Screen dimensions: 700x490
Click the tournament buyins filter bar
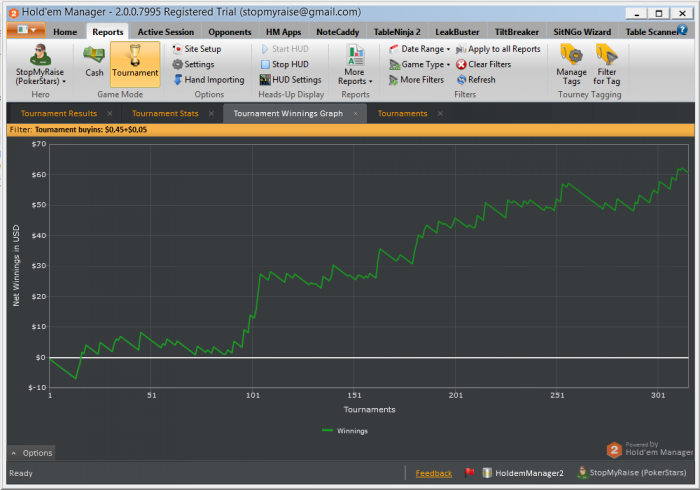pos(350,130)
